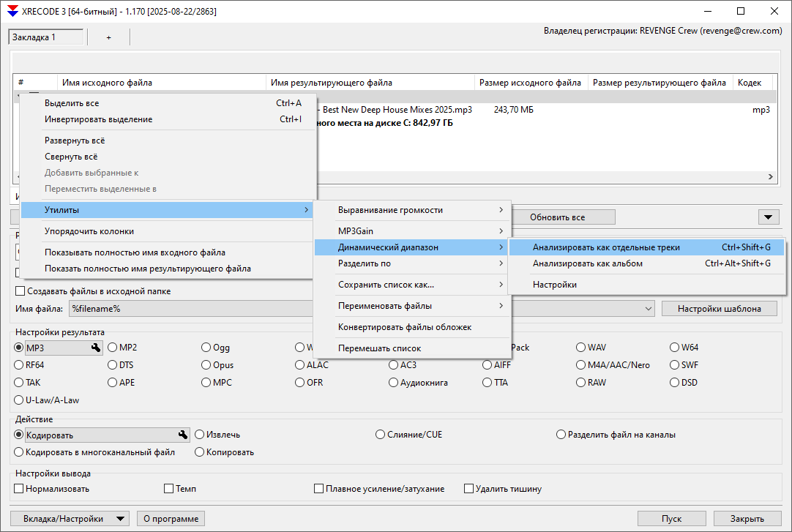Choose Анализировать как отдельные треки
792x532 pixels.
(646, 247)
